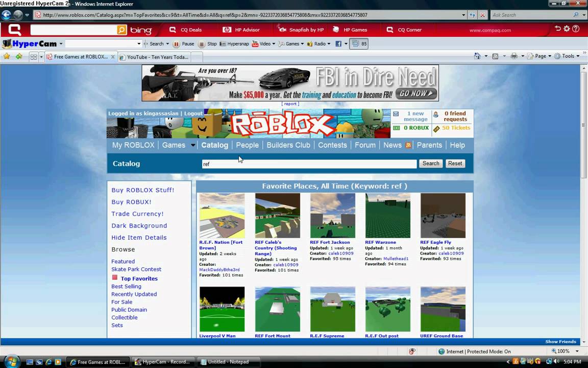Open the Forum nav item

[x=365, y=145]
